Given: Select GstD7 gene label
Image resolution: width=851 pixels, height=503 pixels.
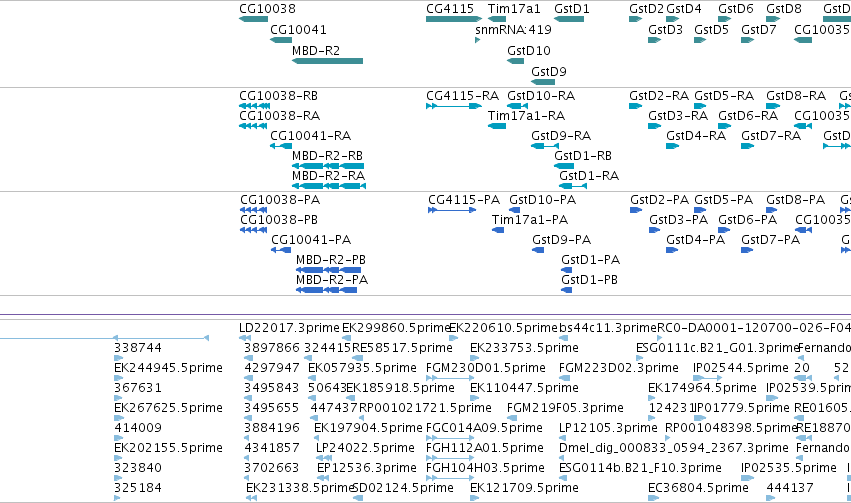Looking at the screenshot, I should coord(759,29).
